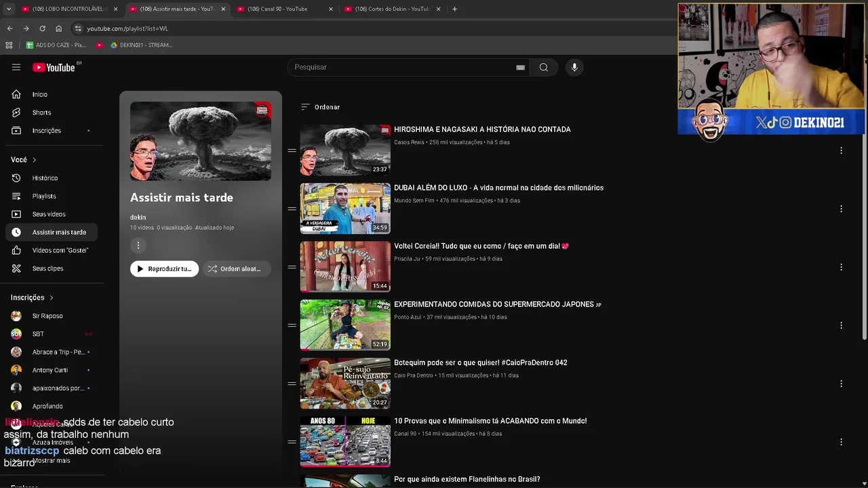Expand the Inscrições section chevron
This screenshot has width=868, height=488.
51,298
